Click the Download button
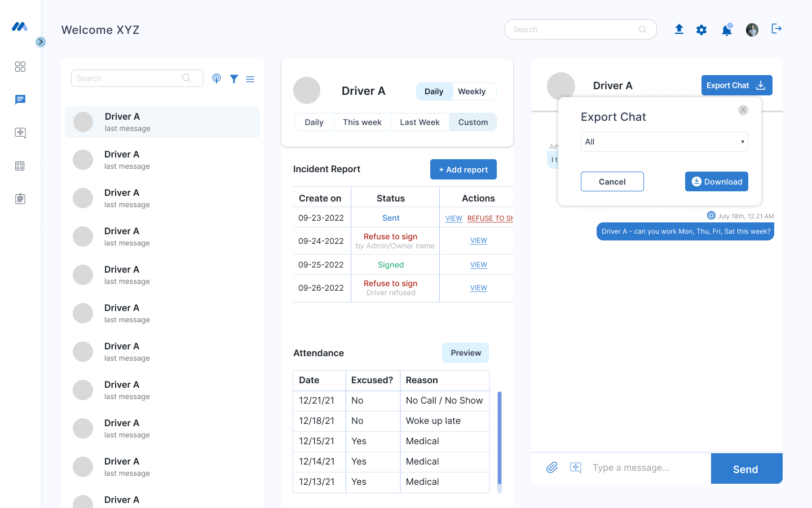This screenshot has width=812, height=508. coord(716,182)
